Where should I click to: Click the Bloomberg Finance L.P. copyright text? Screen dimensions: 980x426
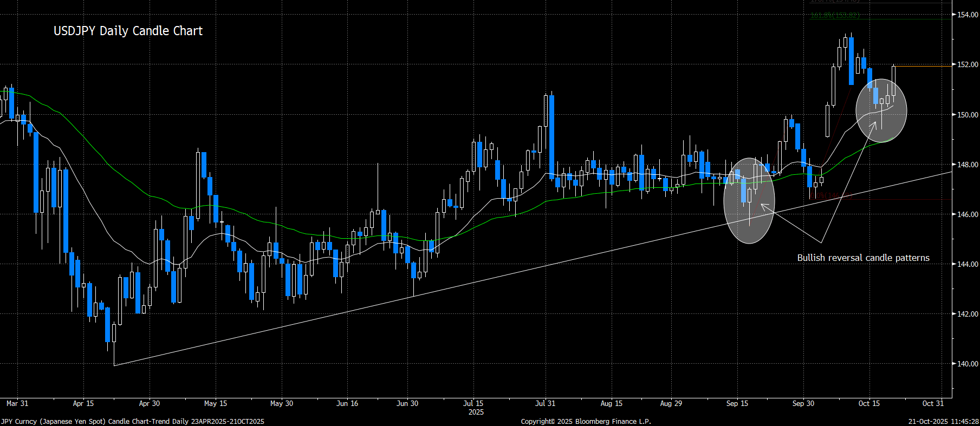[586, 421]
